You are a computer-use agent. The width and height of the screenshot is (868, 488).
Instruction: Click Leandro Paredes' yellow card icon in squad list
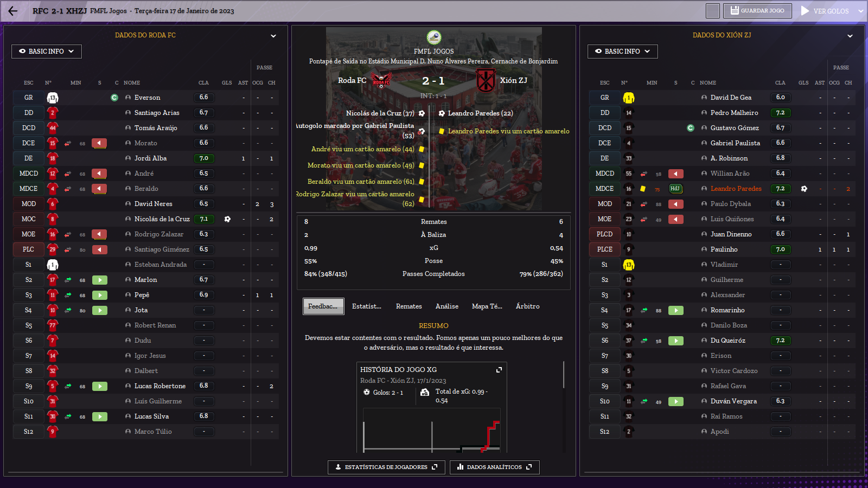click(643, 189)
